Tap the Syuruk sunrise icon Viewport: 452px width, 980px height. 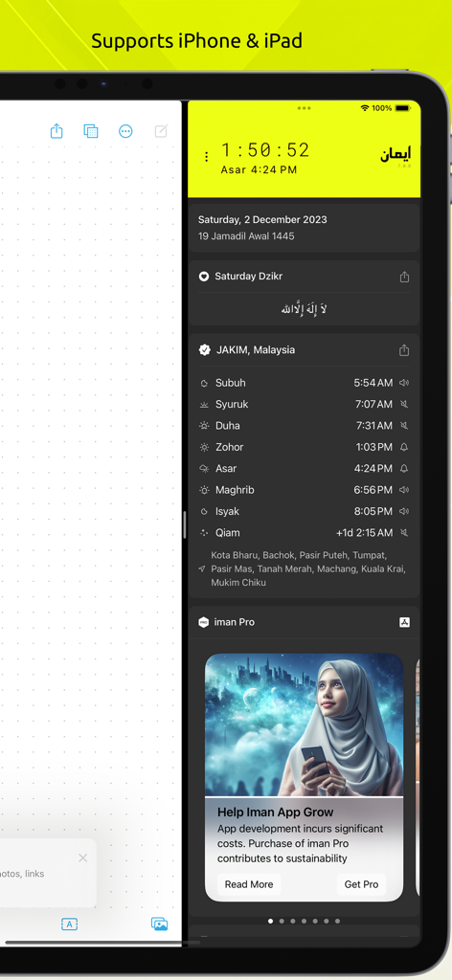204,405
